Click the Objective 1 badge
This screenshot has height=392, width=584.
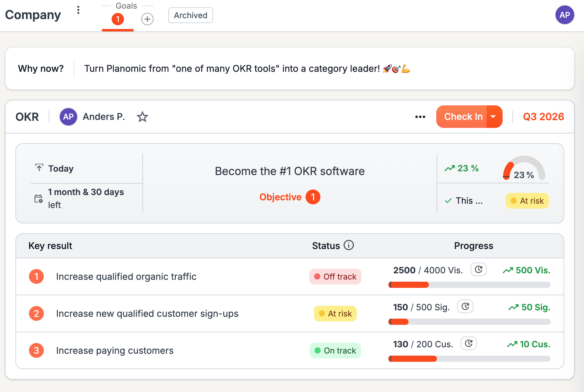313,197
